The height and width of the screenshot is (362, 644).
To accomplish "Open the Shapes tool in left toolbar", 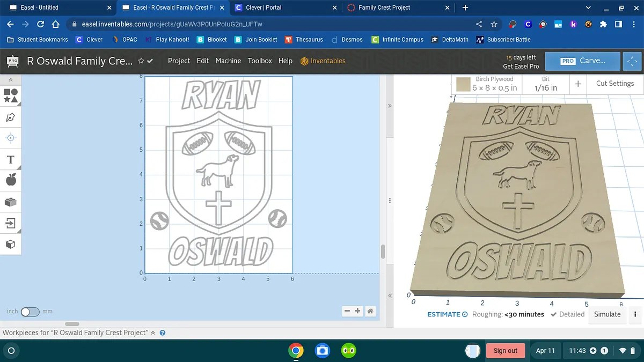I will pos(11,95).
